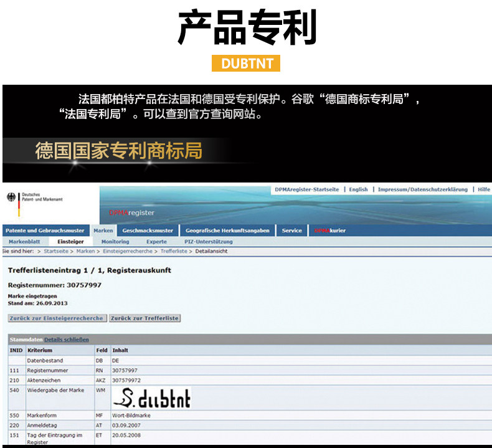Click the Kriterium column header
Viewport: 492px width, 448px height.
[40, 350]
